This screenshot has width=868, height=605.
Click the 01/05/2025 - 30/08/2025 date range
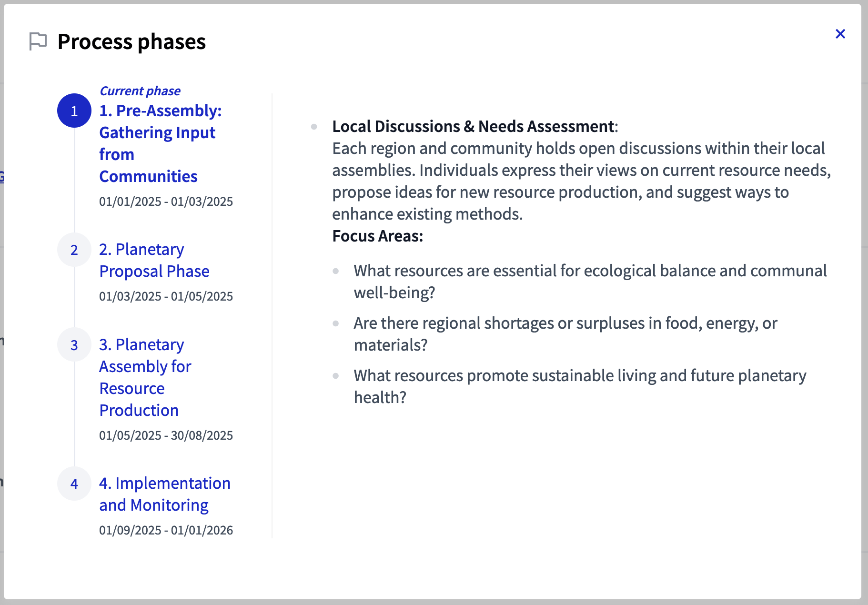coord(166,435)
